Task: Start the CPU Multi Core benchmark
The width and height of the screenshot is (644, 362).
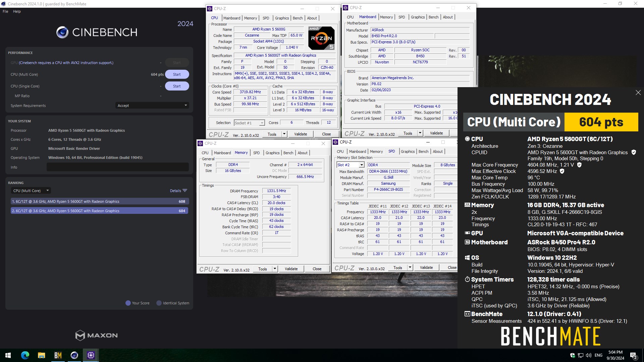Action: 177,74
